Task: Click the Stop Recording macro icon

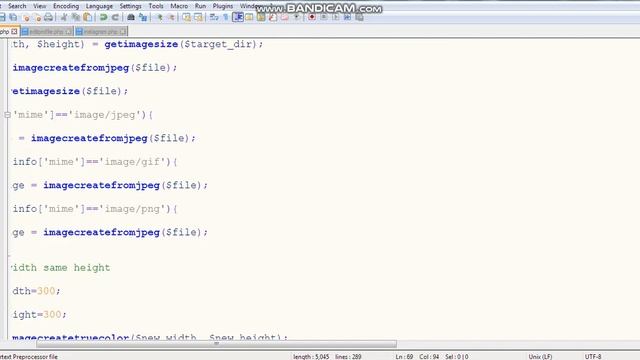Action: click(324, 17)
